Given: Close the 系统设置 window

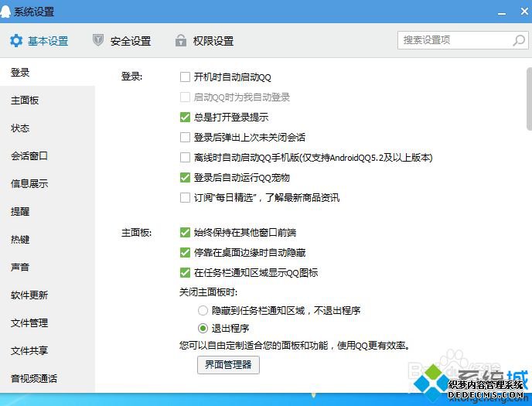Looking at the screenshot, I should tap(524, 12).
